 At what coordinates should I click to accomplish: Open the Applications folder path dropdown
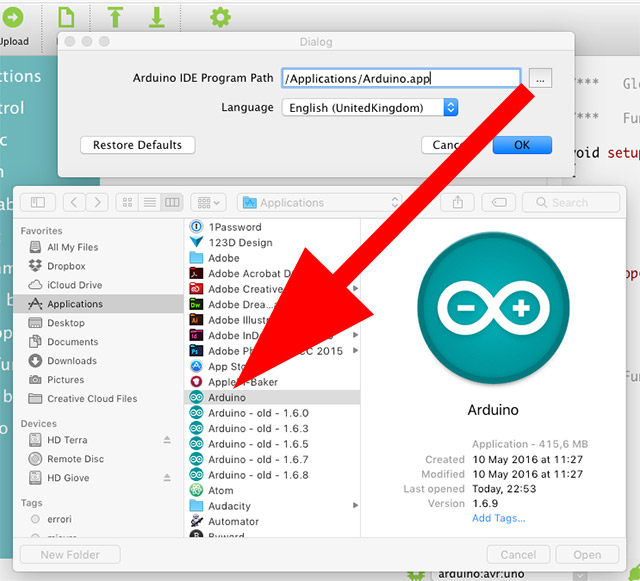tap(320, 202)
